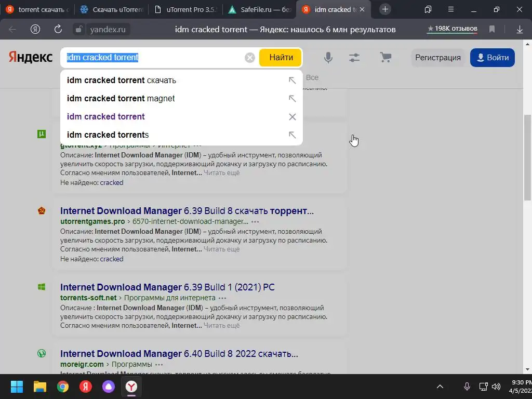Click the Войти login button
532x399 pixels.
point(493,58)
